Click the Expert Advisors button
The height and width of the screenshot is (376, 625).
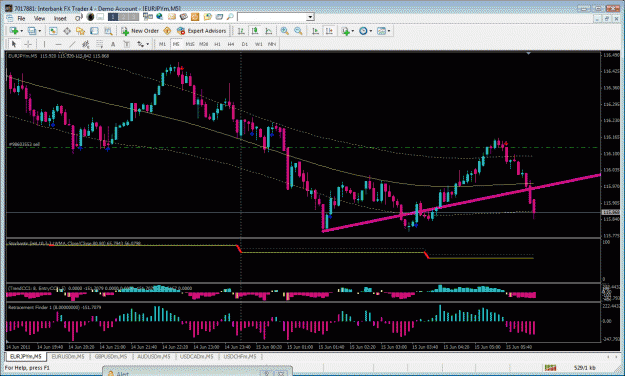[202, 31]
